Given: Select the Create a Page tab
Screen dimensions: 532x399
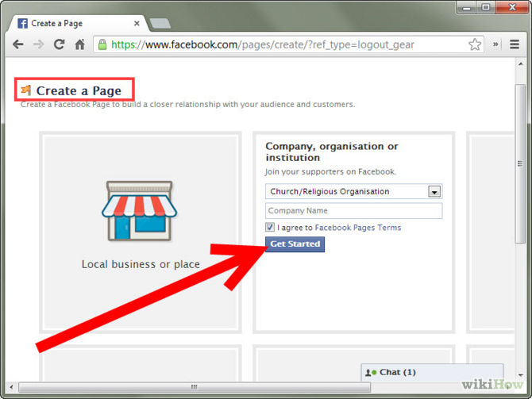Looking at the screenshot, I should (x=78, y=23).
